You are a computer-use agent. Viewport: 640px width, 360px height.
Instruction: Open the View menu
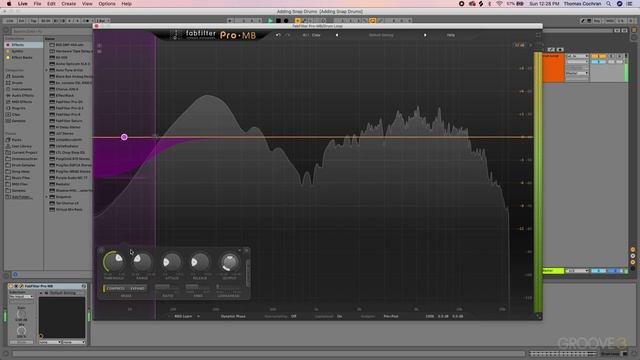click(x=87, y=4)
